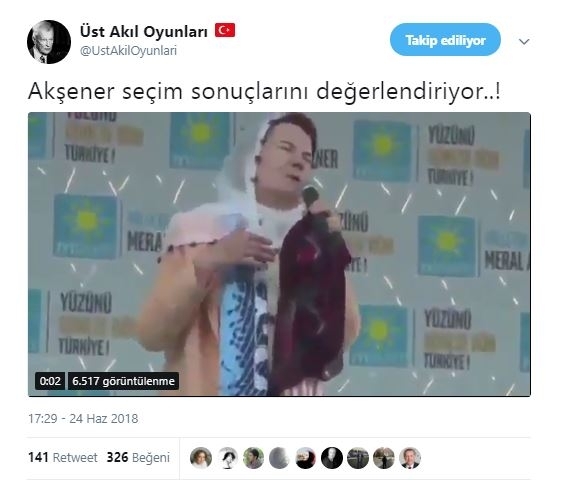Open the third liker's avatar
Viewport: 564px width, 485px height.
pyautogui.click(x=253, y=458)
